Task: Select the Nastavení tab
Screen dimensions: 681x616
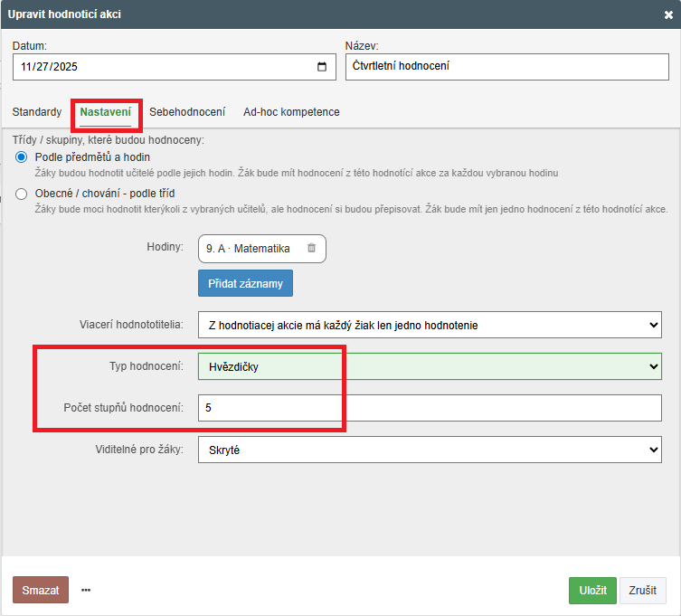Action: (105, 112)
